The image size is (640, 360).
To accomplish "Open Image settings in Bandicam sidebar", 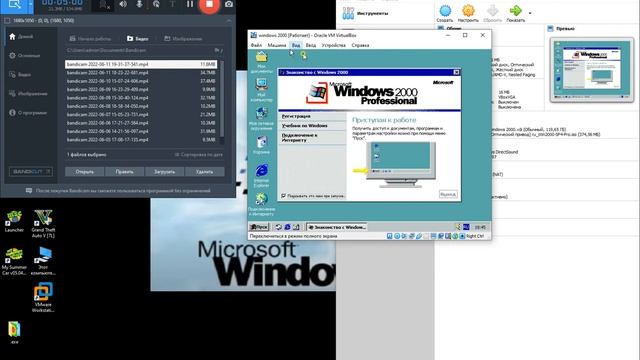I will pyautogui.click(x=28, y=93).
